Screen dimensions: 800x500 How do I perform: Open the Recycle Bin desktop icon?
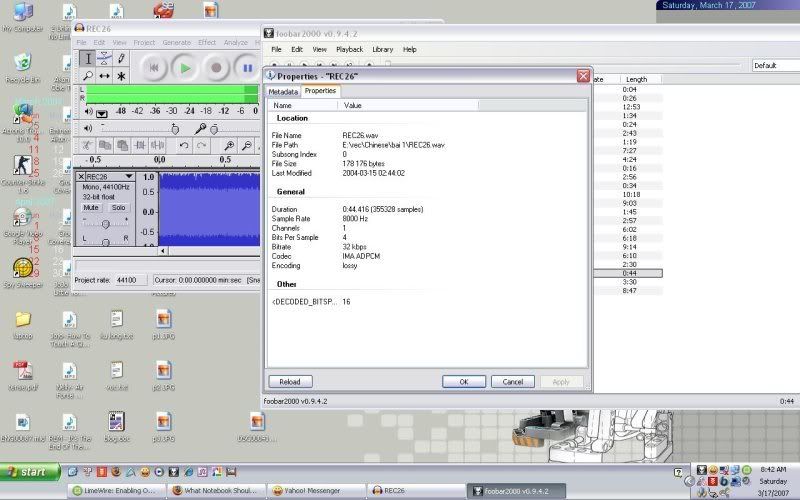click(22, 68)
